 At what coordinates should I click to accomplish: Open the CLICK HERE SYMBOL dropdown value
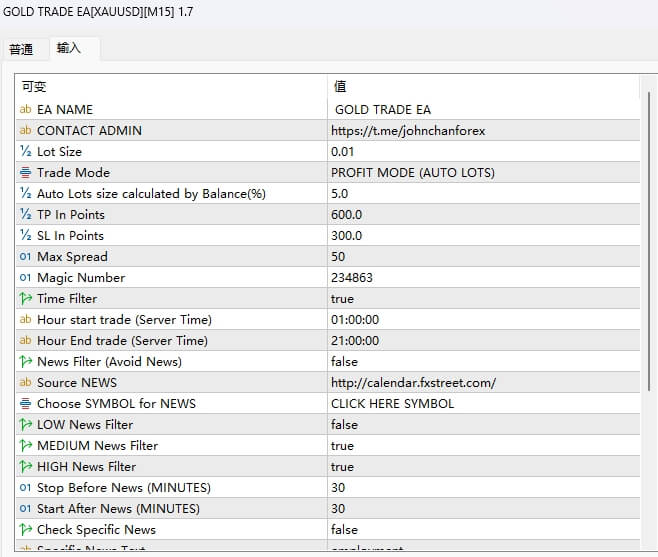coord(392,403)
